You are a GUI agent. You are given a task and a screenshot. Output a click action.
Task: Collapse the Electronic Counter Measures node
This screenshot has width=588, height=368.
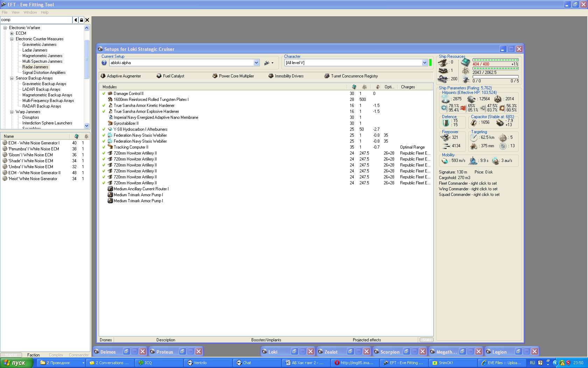pyautogui.click(x=12, y=39)
